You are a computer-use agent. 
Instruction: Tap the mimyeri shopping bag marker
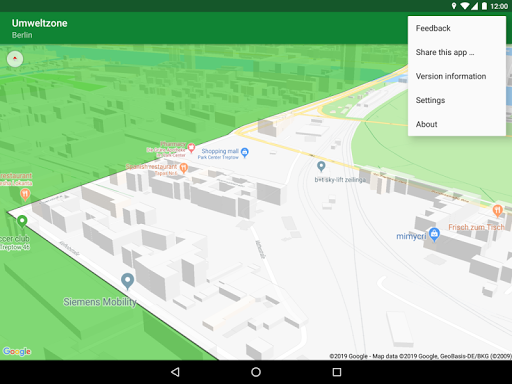click(434, 234)
